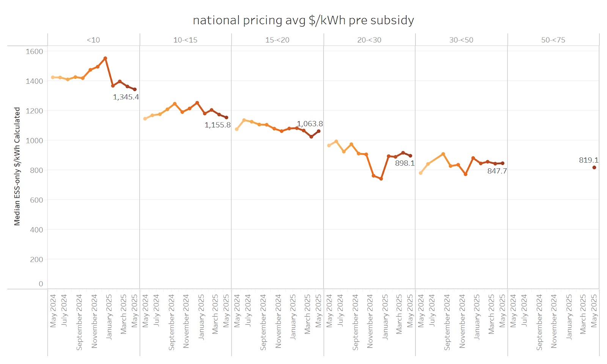This screenshot has width=607, height=364.
Task: Select the <10 panel header
Action: pyautogui.click(x=93, y=40)
